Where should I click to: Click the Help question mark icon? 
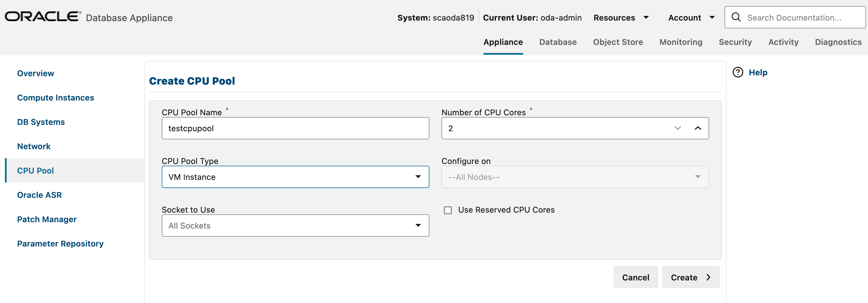pos(738,72)
